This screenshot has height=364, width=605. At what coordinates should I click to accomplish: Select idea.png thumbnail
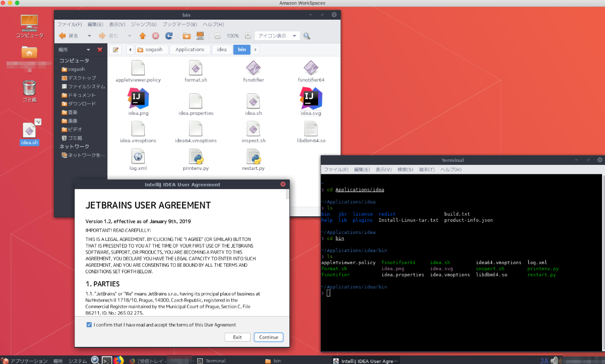pos(138,98)
